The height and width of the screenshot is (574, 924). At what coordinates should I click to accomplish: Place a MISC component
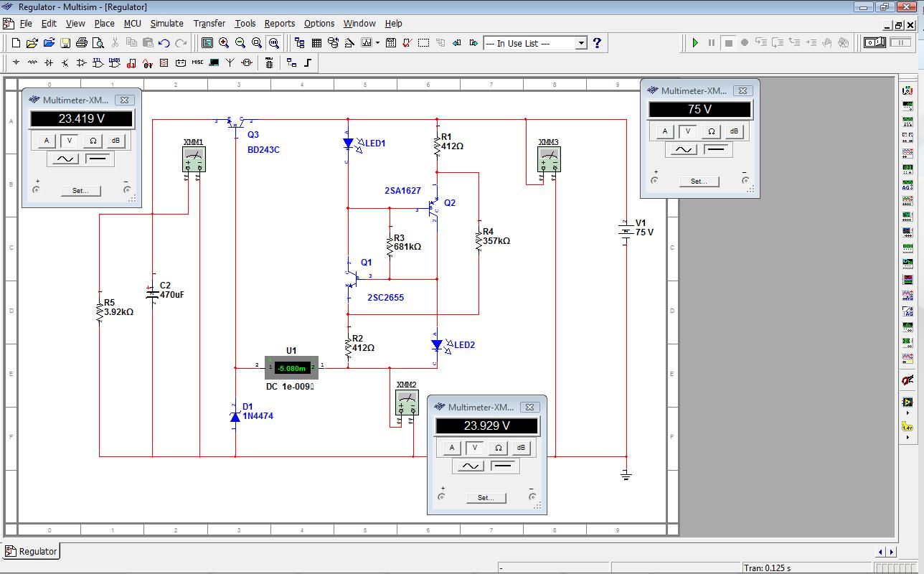[197, 63]
